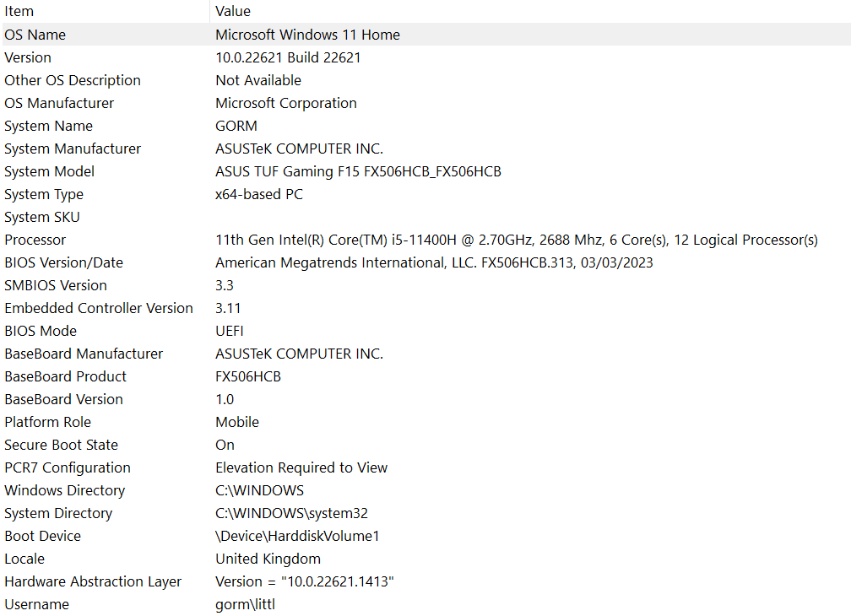
Task: Click the BaseBoard Version value 1.0
Action: [225, 399]
